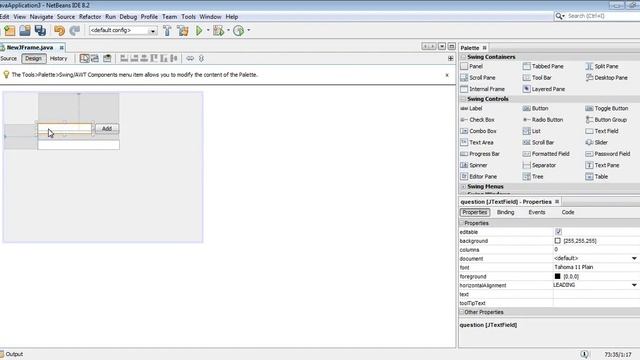The image size is (640, 360).
Task: Toggle vertical resizability icon
Action: (201, 58)
